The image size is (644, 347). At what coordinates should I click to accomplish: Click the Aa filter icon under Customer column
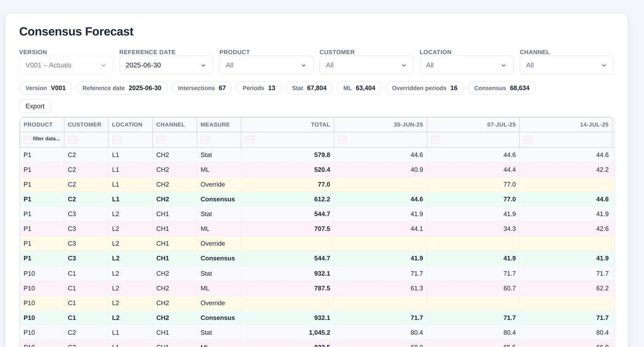[x=72, y=139]
